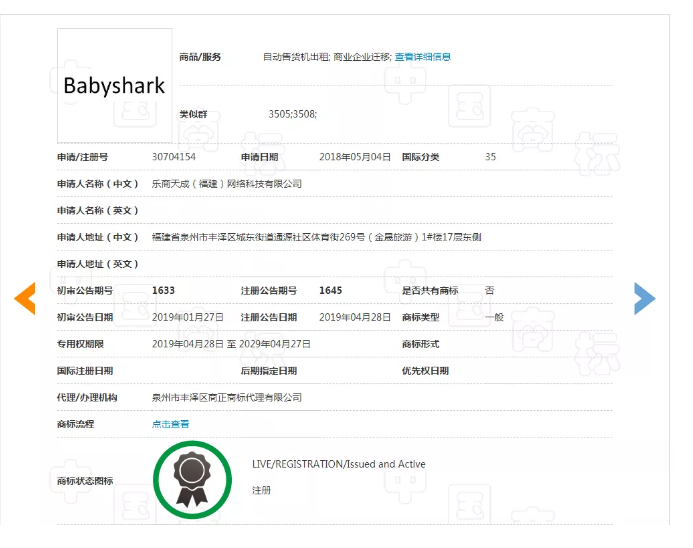693x548 pixels.
Task: Click the international class value 35
Action: point(490,157)
